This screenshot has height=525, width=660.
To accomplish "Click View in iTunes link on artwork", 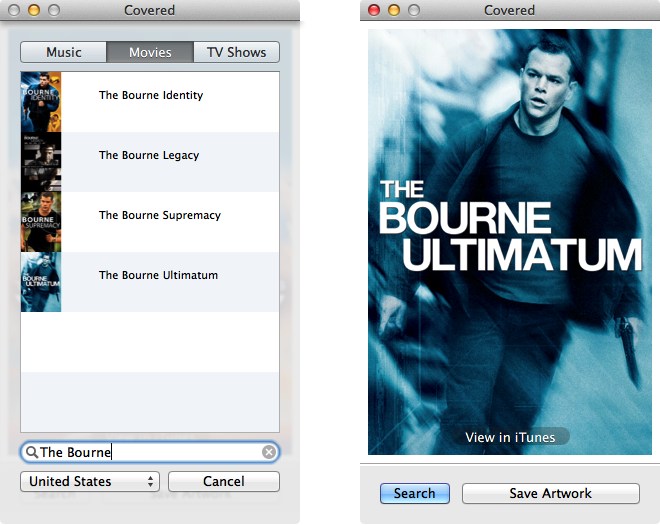I will [x=510, y=437].
